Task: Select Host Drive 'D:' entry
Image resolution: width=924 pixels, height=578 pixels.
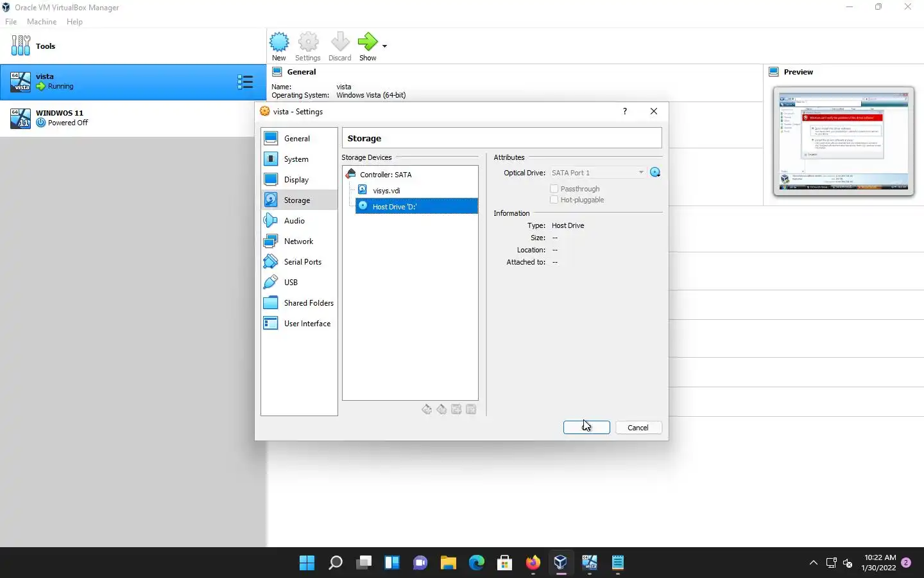Action: [417, 206]
